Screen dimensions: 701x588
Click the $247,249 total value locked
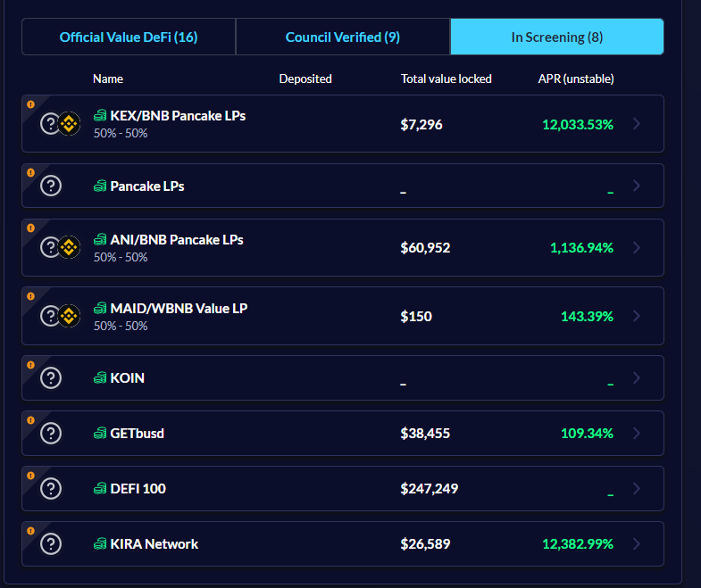click(430, 488)
